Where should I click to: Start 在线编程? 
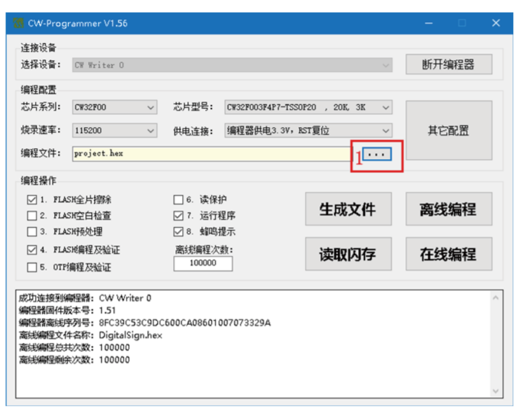pos(449,254)
